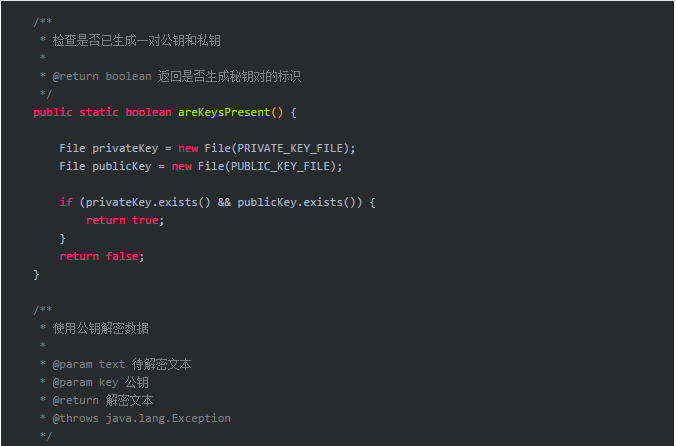
Task: Click the '&&' operator in the condition
Action: pos(224,203)
